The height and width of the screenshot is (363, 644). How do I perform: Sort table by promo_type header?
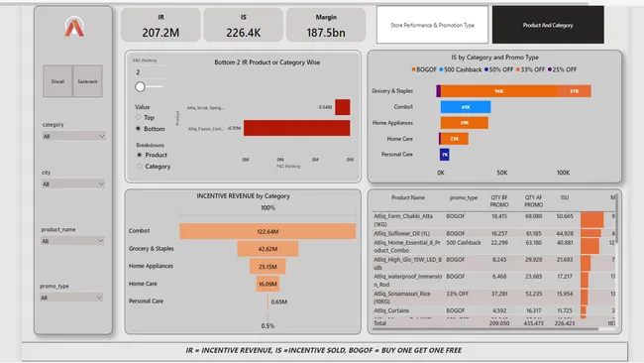(x=464, y=197)
